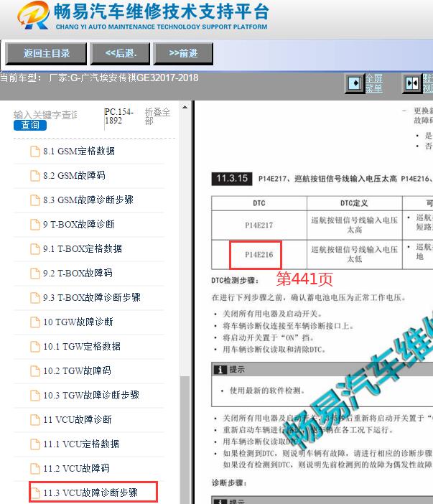Click the default-view split icon

click(x=412, y=83)
